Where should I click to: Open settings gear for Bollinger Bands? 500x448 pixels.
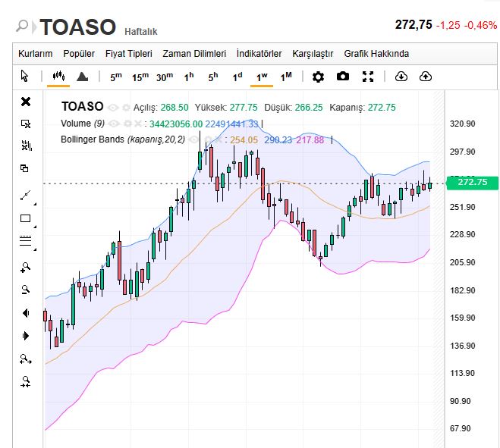pyautogui.click(x=208, y=139)
